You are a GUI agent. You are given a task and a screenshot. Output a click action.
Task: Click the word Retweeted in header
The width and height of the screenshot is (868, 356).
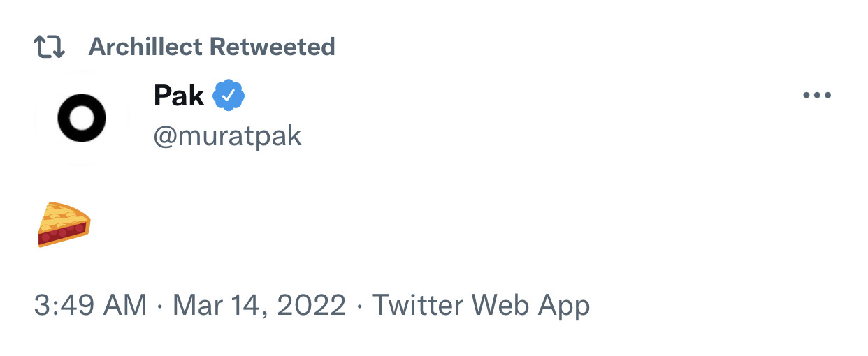[273, 47]
